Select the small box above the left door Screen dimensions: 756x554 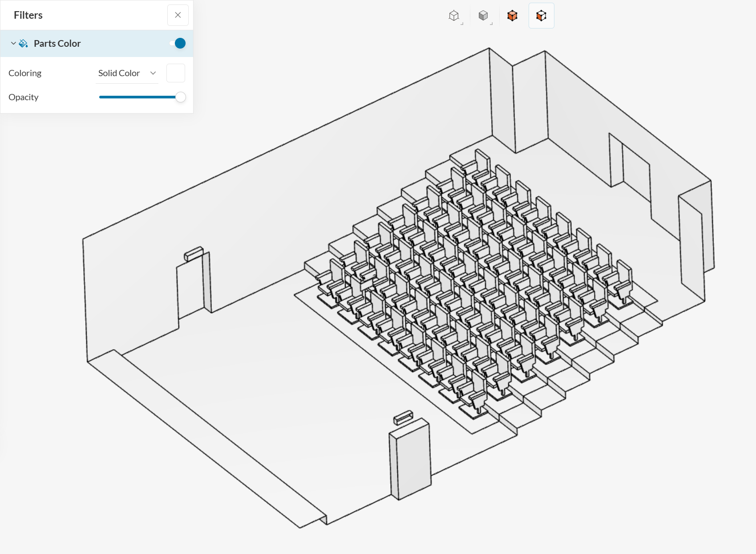pyautogui.click(x=194, y=254)
